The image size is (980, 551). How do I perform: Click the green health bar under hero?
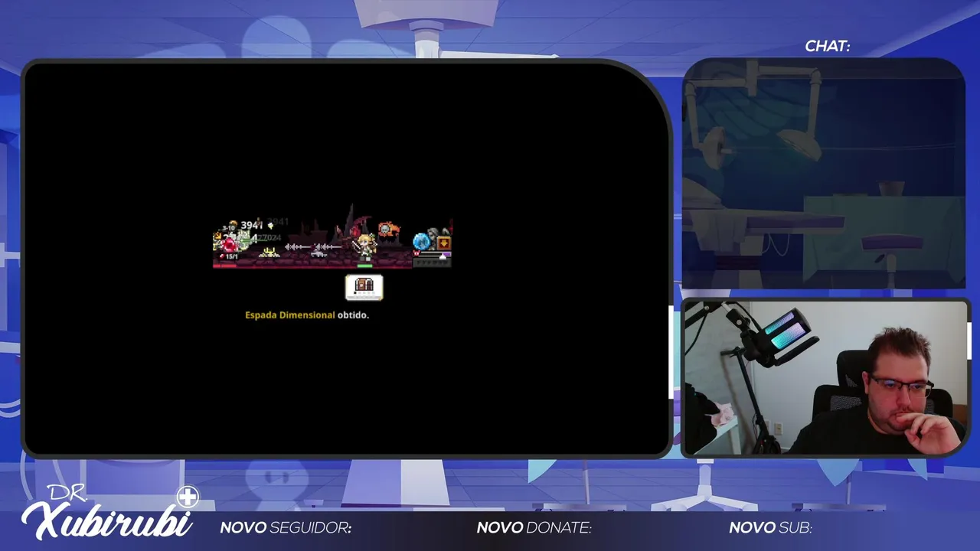pos(364,266)
